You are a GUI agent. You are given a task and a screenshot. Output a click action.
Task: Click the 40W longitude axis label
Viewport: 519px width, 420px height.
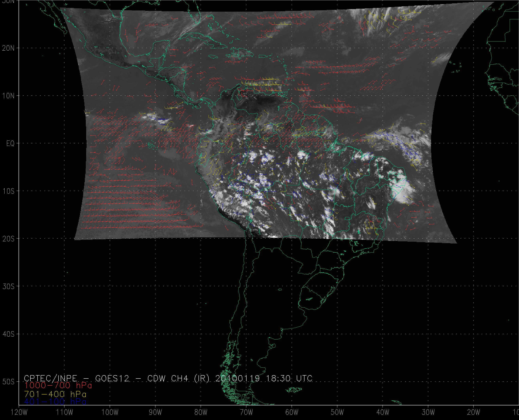pyautogui.click(x=383, y=412)
